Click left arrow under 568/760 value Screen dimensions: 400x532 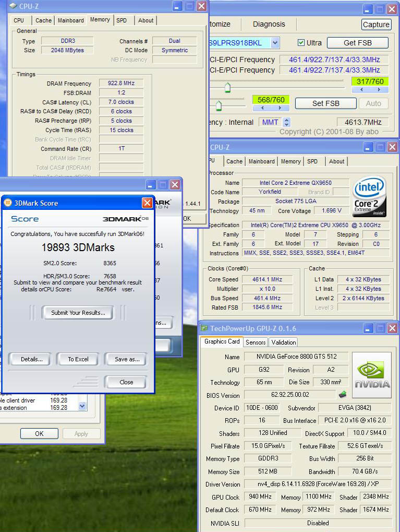click(262, 108)
